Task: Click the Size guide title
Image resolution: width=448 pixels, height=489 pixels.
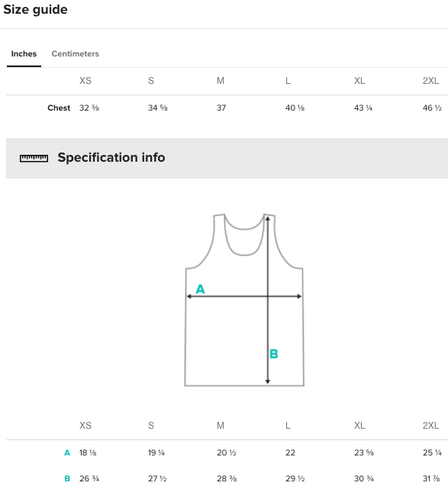Action: pyautogui.click(x=35, y=10)
